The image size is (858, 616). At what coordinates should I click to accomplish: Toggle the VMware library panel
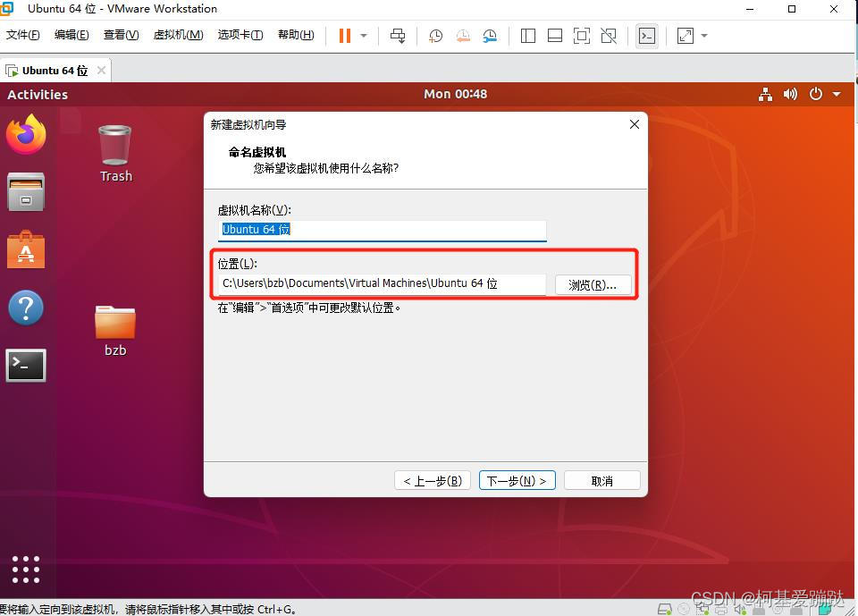527,36
